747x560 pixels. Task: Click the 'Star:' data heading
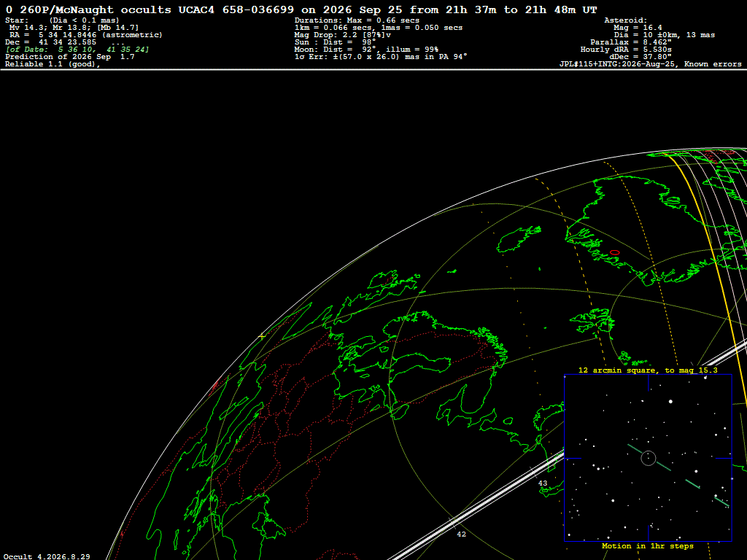tap(18, 20)
